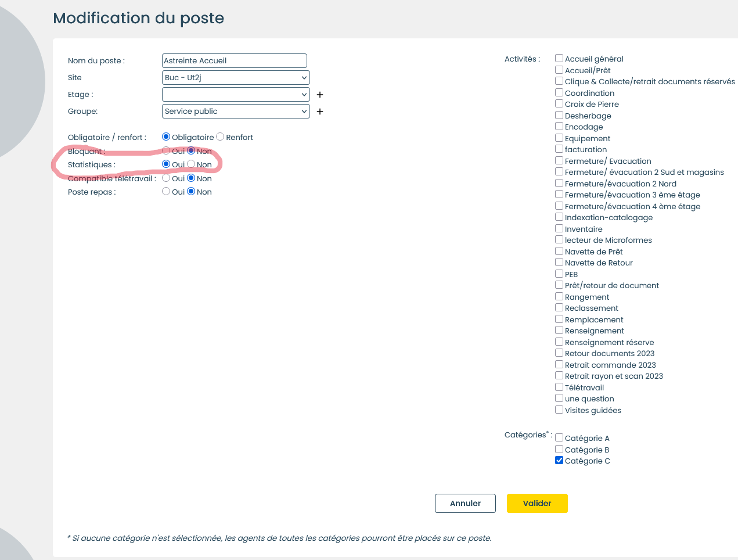The width and height of the screenshot is (738, 560).
Task: Set Bloquant to Oui
Action: pos(166,151)
